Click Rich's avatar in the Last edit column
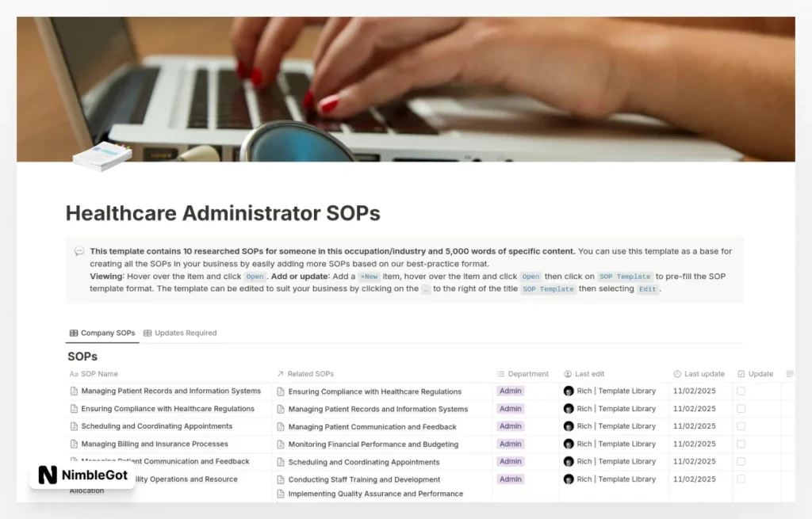 tap(569, 391)
